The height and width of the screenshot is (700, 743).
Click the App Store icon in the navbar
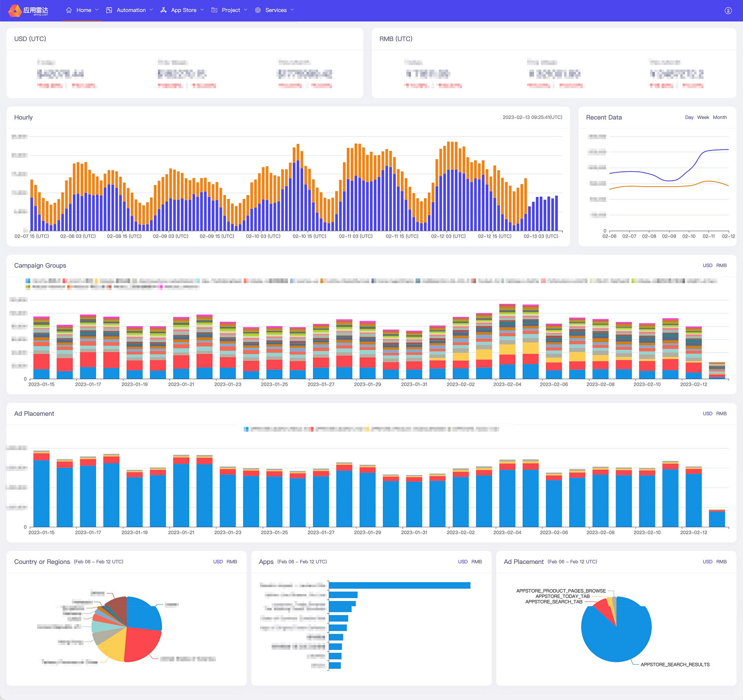[163, 10]
